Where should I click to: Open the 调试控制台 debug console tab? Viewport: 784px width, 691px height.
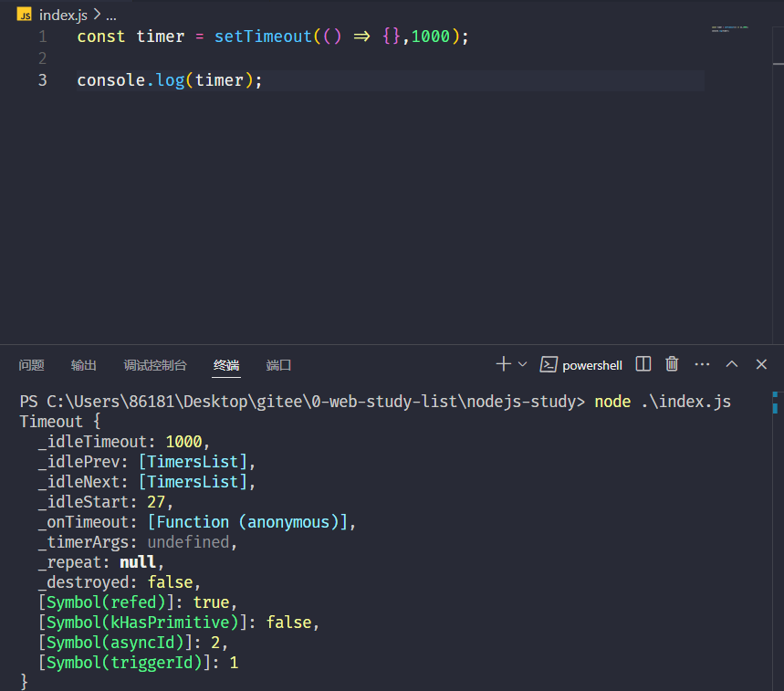(155, 365)
